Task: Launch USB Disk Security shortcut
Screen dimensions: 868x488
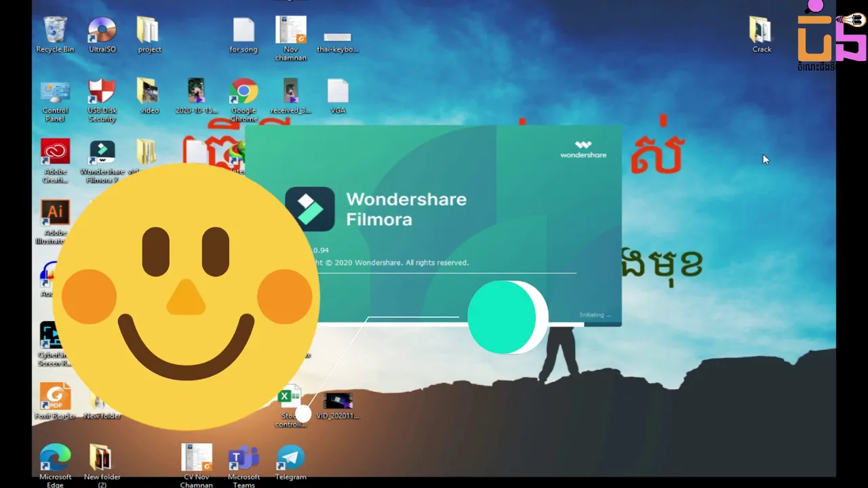Action: tap(102, 102)
